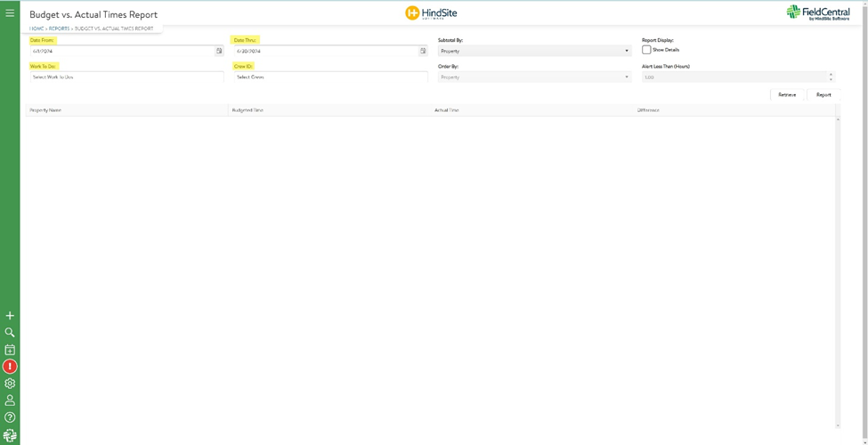Click the plus add-new sidebar icon

[10, 315]
